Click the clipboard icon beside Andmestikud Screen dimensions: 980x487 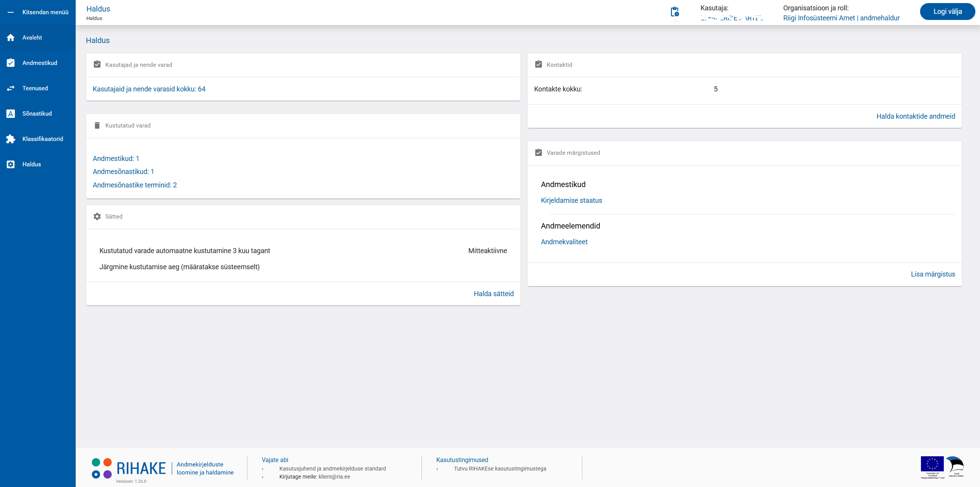coord(11,63)
